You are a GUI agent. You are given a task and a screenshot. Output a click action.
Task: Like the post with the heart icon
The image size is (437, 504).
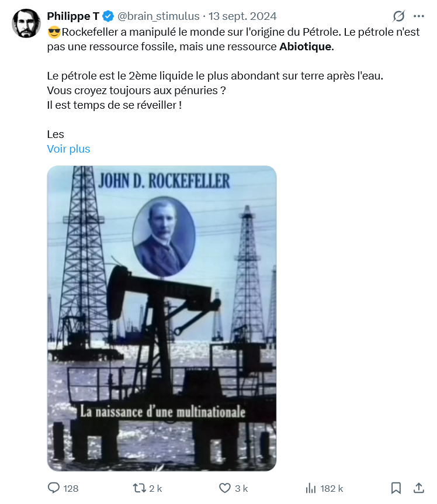[x=225, y=488]
